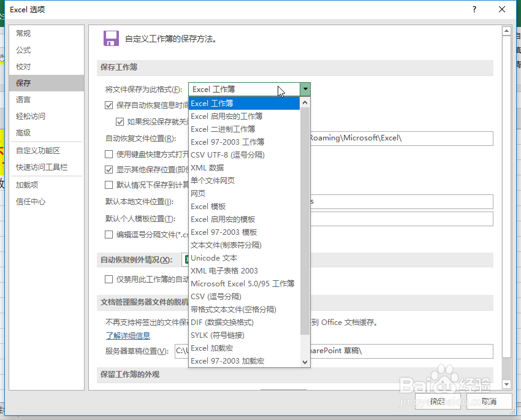Open 语言 options category
Viewport: 521px width, 420px height.
click(47, 100)
